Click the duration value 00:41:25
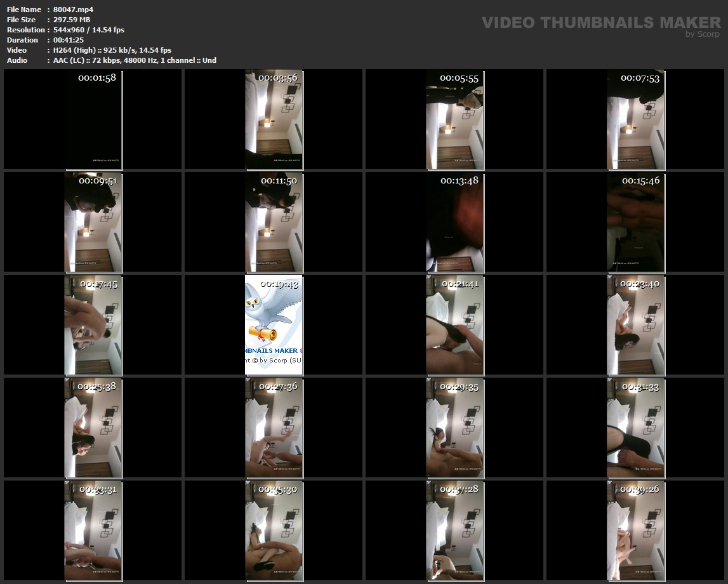This screenshot has height=584, width=728. point(69,40)
